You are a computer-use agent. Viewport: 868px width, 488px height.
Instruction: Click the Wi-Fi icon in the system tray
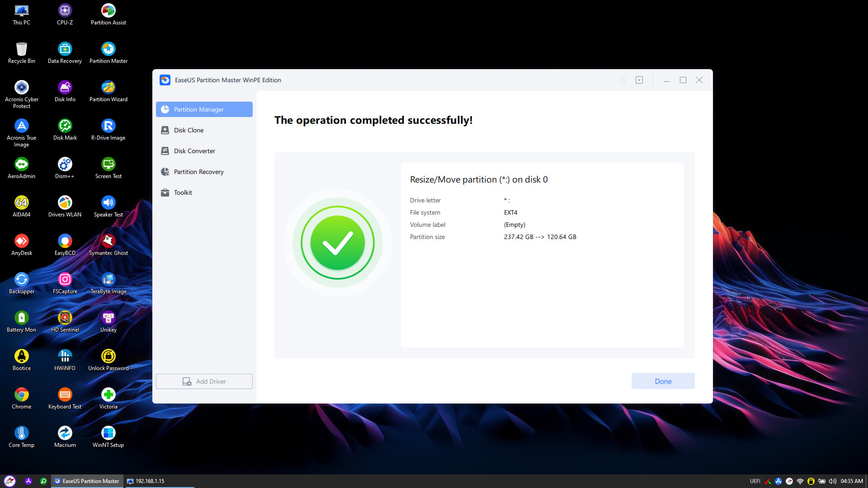pos(800,481)
